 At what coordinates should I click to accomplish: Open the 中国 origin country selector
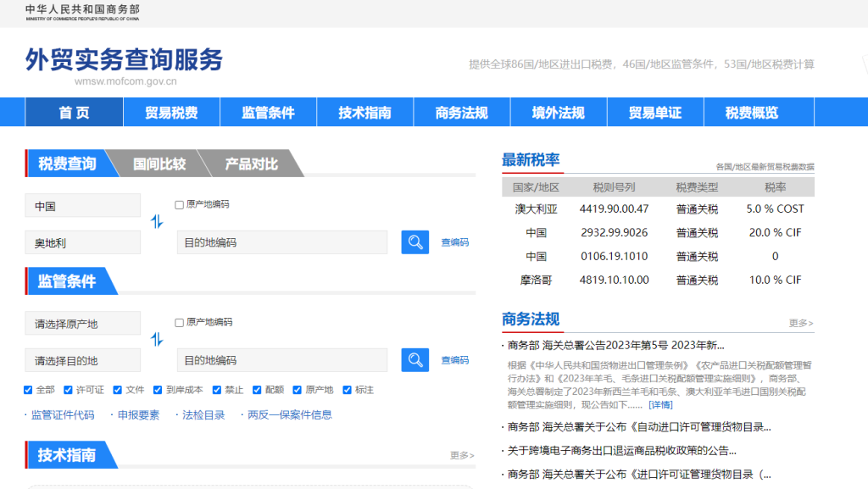coord(82,206)
